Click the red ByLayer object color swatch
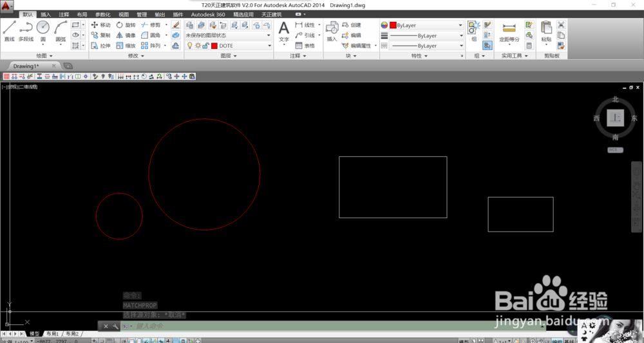The height and width of the screenshot is (343, 644). pyautogui.click(x=393, y=25)
